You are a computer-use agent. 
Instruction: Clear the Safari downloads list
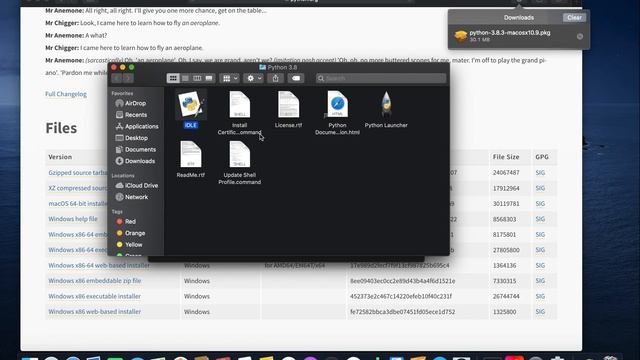(574, 18)
